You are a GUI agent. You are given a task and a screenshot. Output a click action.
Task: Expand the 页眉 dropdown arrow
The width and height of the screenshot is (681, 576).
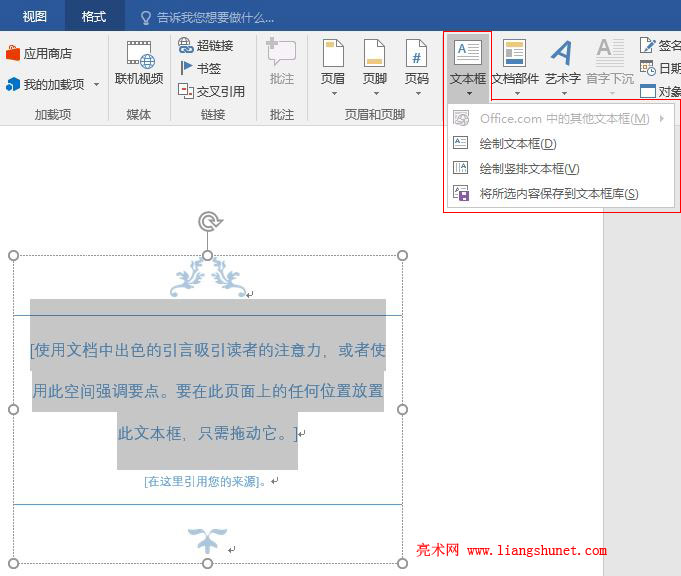[334, 93]
